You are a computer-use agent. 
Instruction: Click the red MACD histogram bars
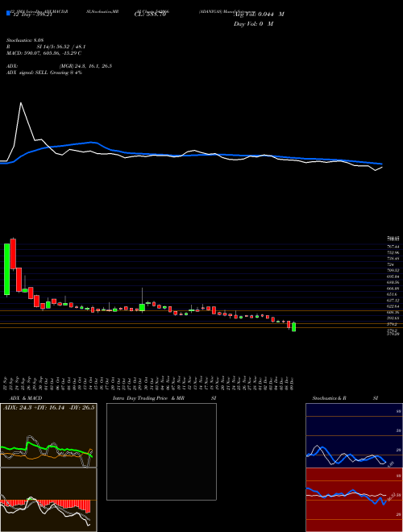(46, 505)
